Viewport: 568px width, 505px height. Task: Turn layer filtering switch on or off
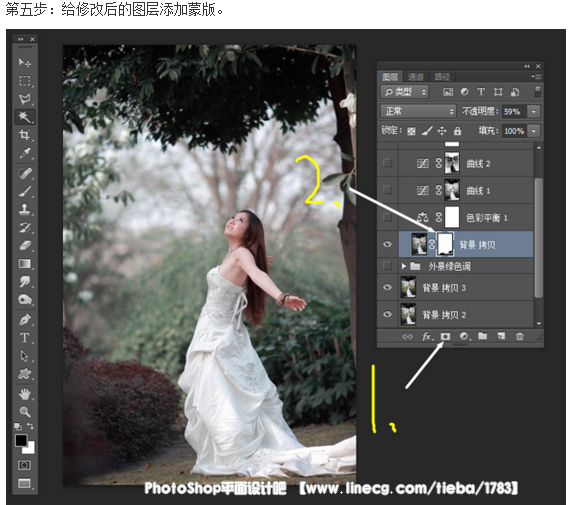538,91
